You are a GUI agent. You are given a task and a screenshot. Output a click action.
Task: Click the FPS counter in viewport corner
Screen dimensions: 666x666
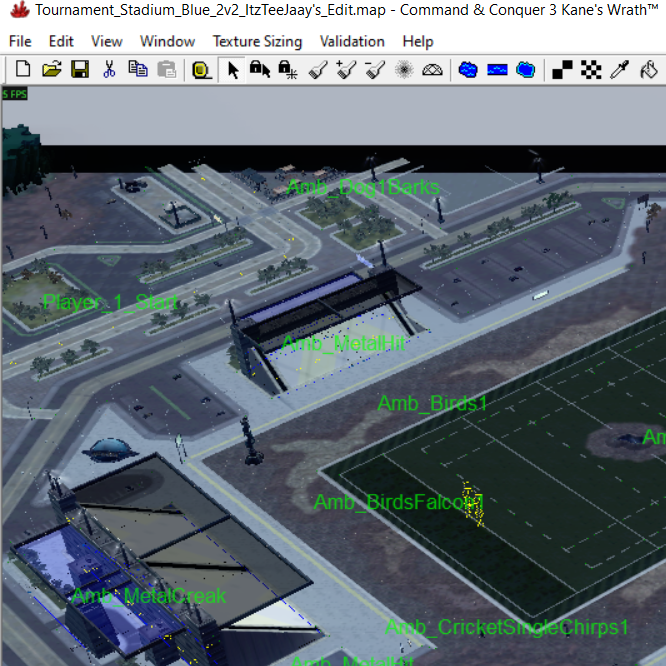point(14,94)
